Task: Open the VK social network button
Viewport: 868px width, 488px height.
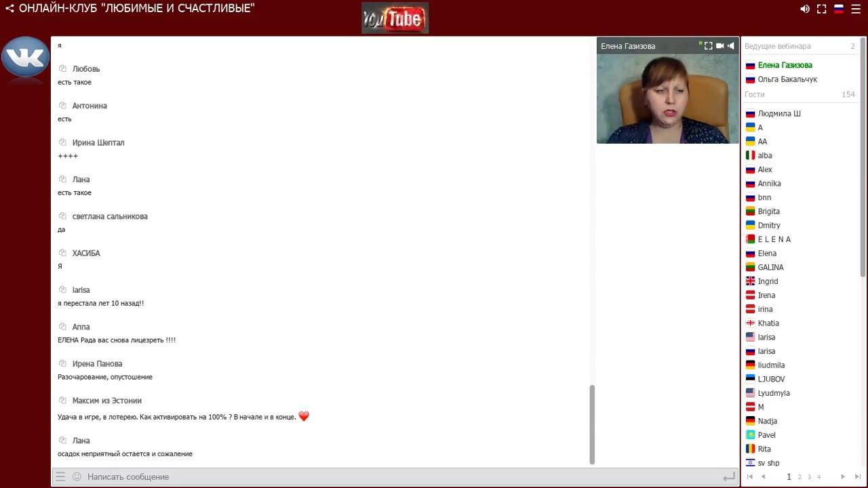Action: 25,57
